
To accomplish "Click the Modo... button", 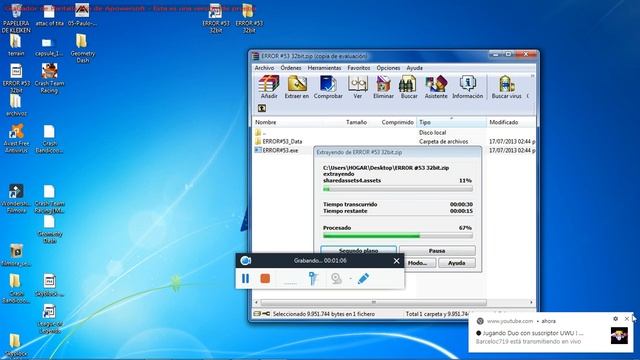I will click(x=417, y=263).
